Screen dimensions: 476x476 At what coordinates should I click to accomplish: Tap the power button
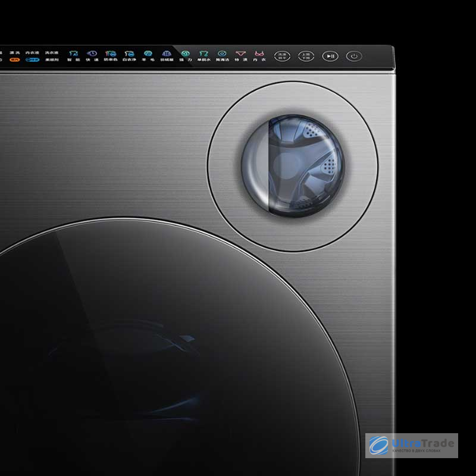354,56
